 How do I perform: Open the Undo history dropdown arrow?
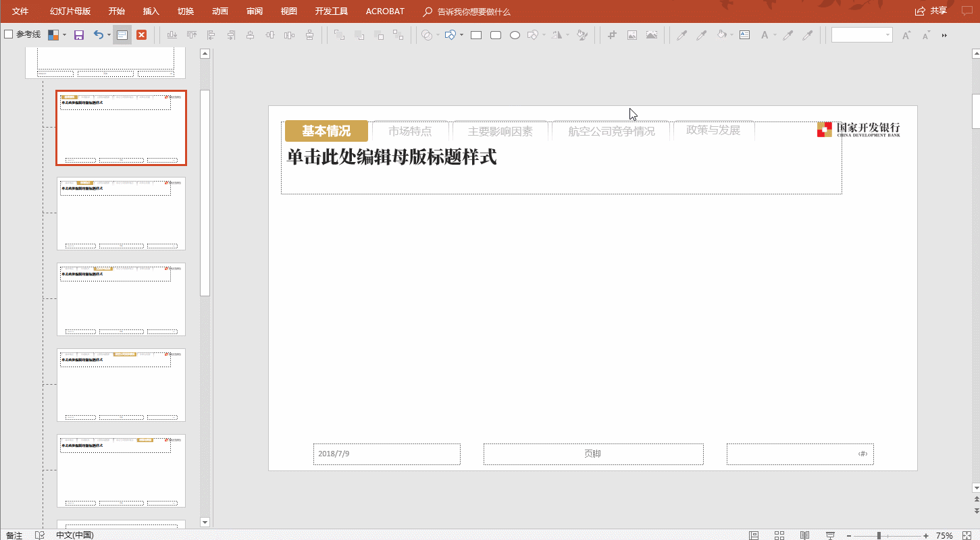[109, 35]
